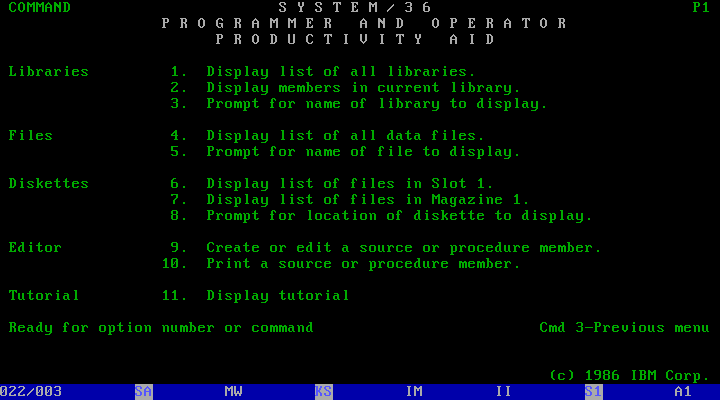The image size is (720, 400).
Task: Choose Display list of files in Magazine 1
Action: [x=367, y=200]
